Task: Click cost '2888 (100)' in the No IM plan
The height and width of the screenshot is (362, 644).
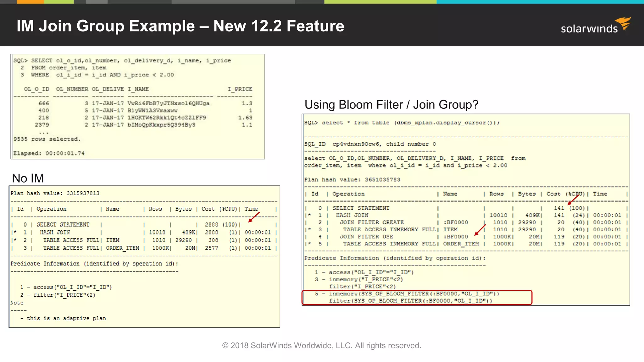Action: 221,225
